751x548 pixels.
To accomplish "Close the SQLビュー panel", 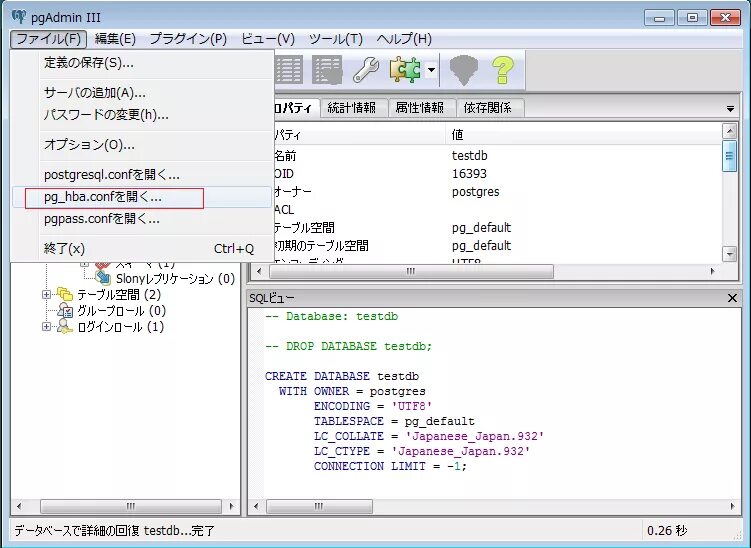I will [x=732, y=298].
